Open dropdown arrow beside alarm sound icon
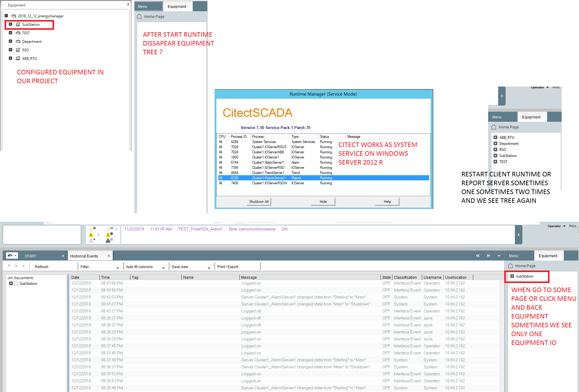 (116, 229)
